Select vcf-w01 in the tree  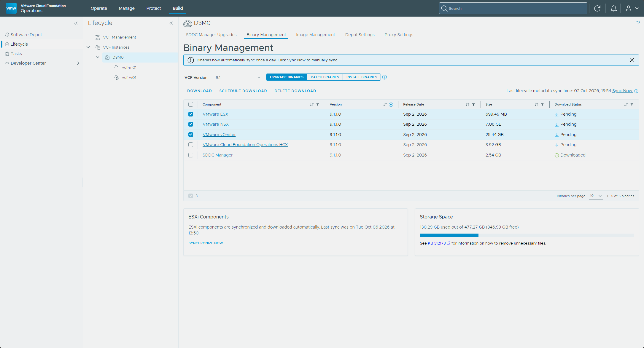click(x=129, y=78)
